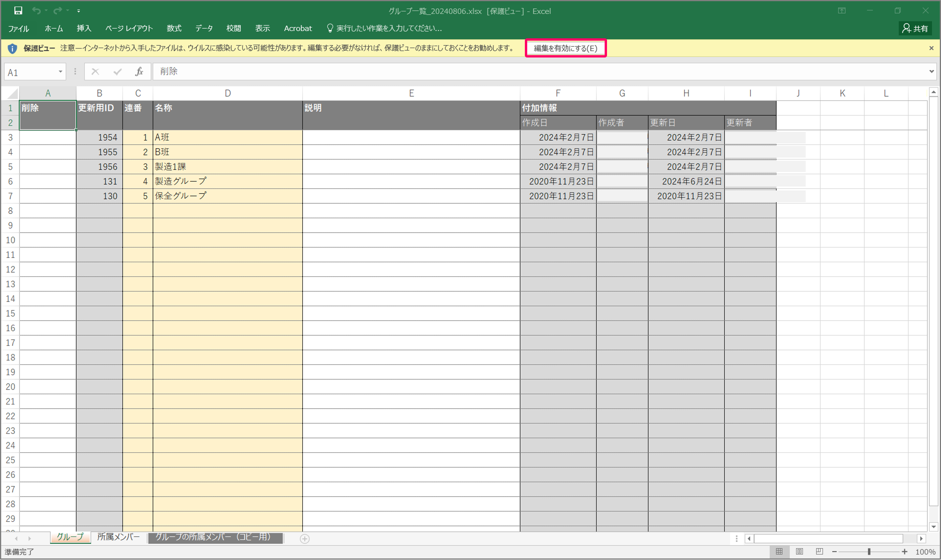Close the Protected View warning bar
This screenshot has width=941, height=560.
click(931, 48)
